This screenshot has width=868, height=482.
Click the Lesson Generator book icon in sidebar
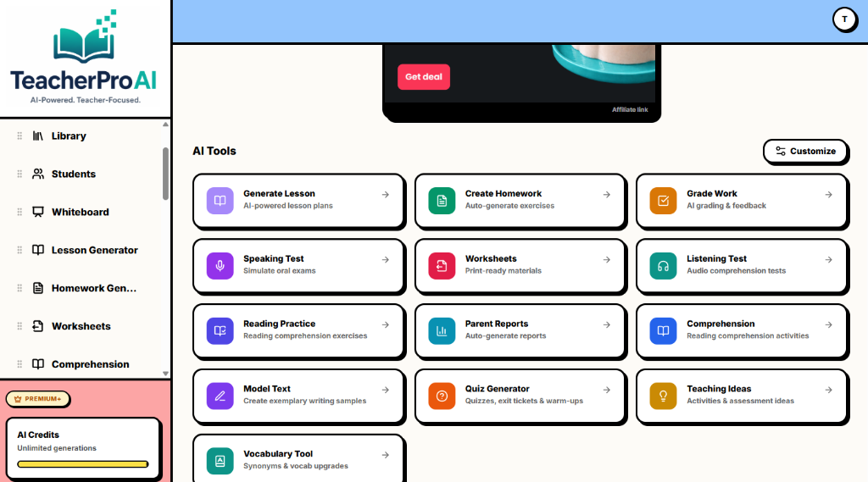tap(37, 250)
